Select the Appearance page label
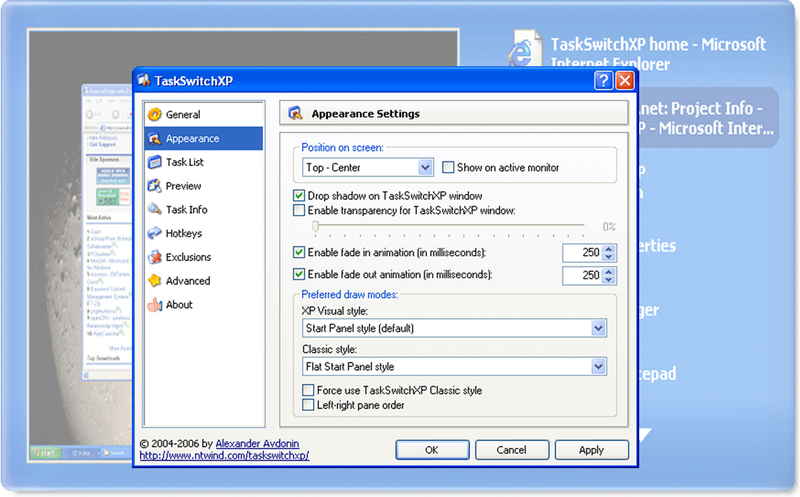This screenshot has width=800, height=497. tap(192, 138)
